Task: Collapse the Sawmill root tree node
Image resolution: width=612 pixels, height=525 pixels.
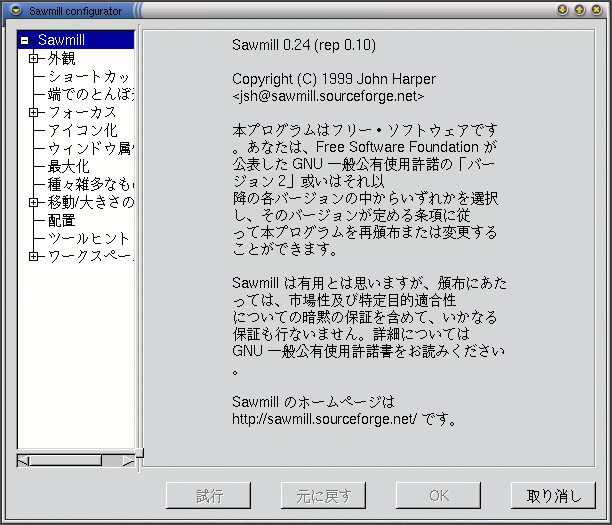Action: [x=24, y=40]
